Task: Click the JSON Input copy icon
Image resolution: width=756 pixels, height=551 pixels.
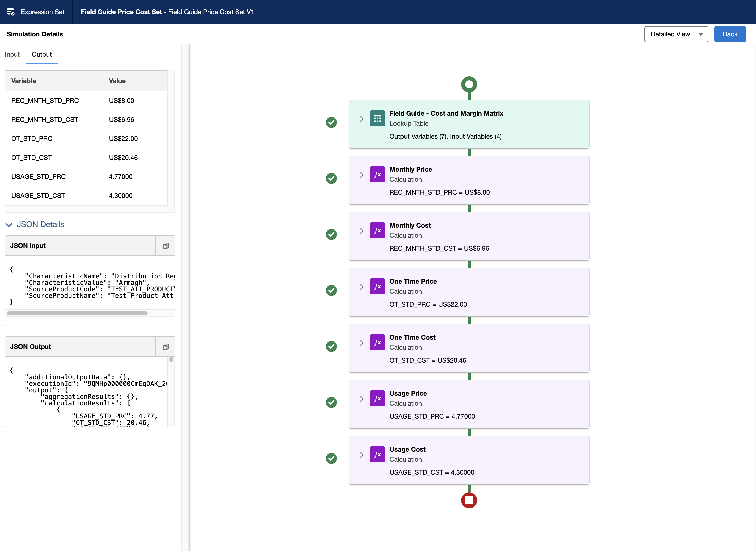Action: [166, 245]
